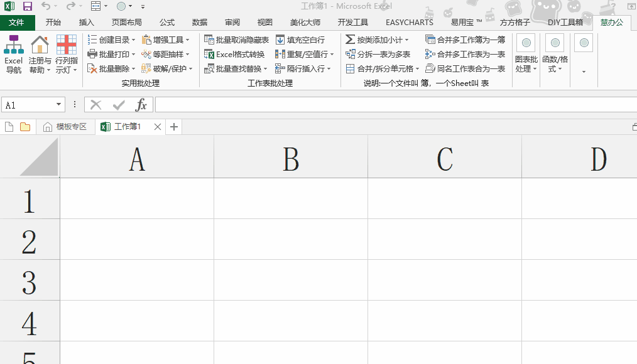Screen dimensions: 637x364
Task: Open 增强工具 enhancement tools
Action: pyautogui.click(x=165, y=40)
